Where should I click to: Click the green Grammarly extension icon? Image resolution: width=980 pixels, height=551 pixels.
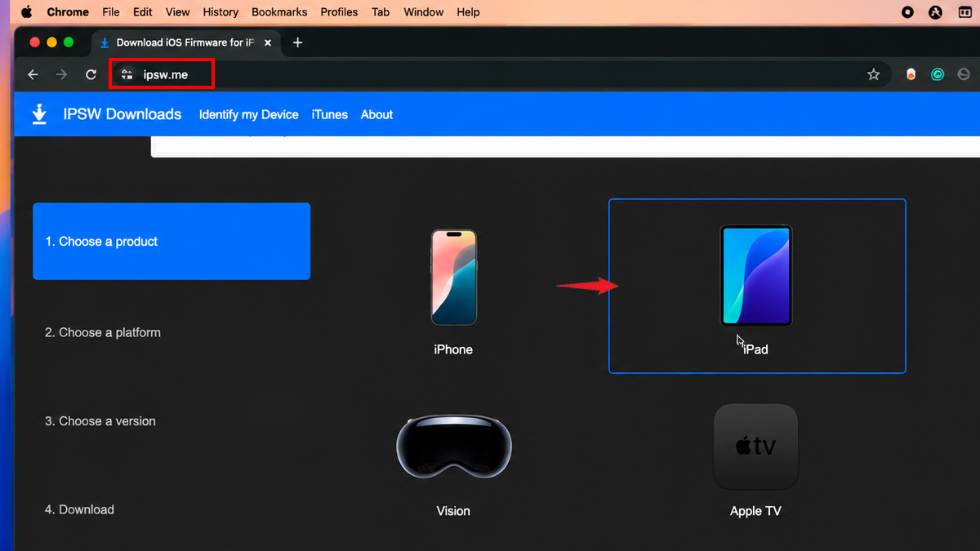938,74
